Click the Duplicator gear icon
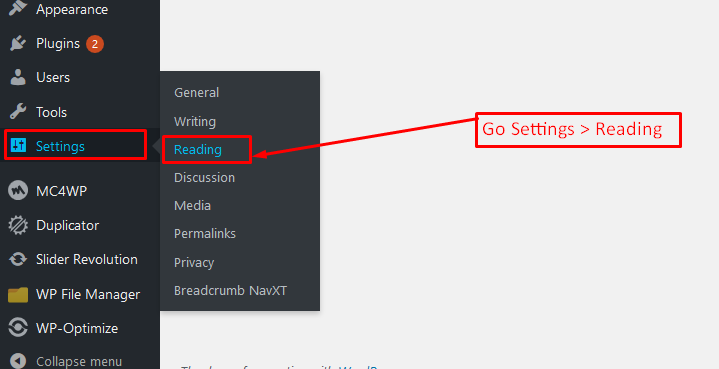Screen dimensions: 719x369 (18, 226)
